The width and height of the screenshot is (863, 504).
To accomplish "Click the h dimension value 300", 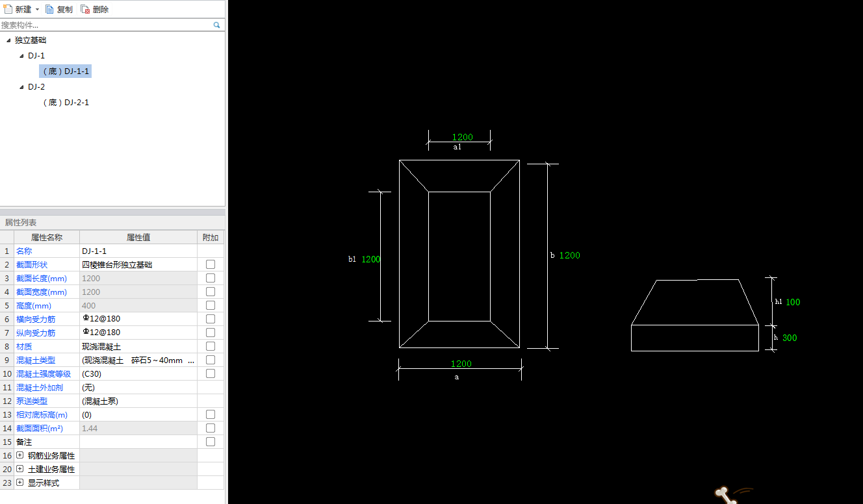I will (x=790, y=338).
